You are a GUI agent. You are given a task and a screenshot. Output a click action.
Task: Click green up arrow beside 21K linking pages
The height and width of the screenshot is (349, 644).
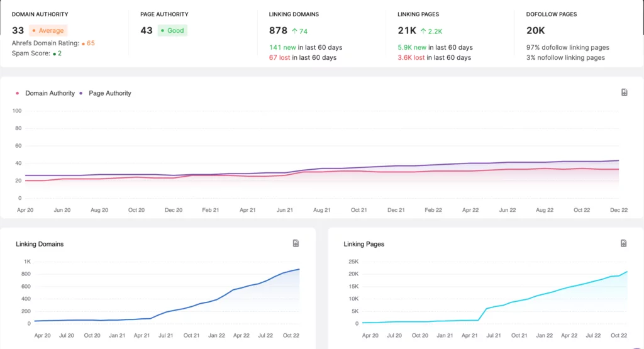(x=423, y=31)
